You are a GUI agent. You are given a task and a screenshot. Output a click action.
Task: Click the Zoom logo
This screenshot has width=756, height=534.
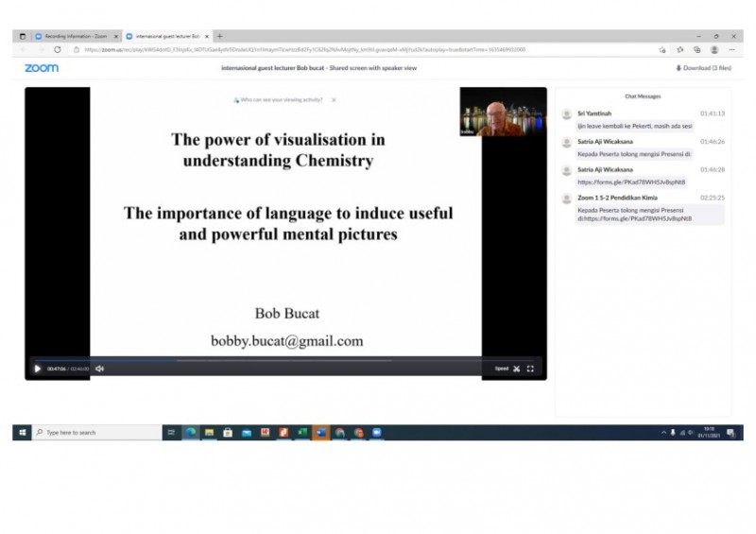tap(42, 68)
